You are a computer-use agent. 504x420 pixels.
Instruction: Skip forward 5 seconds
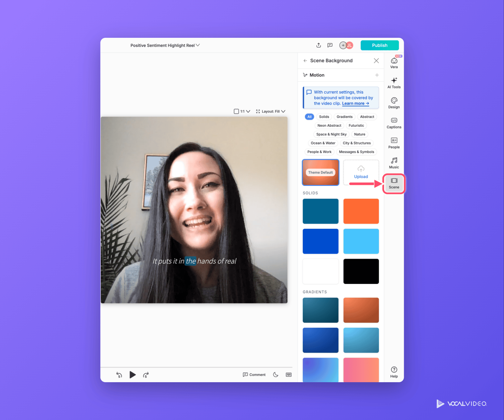pos(146,375)
